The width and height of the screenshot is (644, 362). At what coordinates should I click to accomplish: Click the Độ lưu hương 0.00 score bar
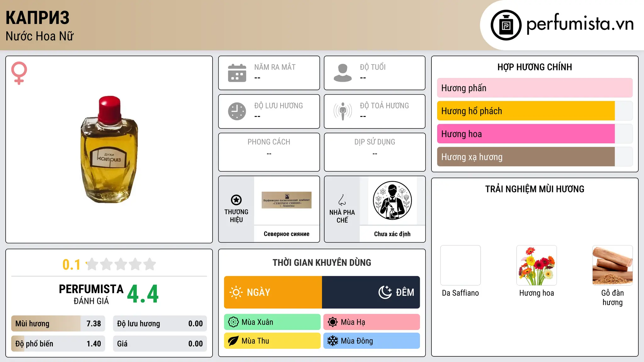click(x=160, y=324)
